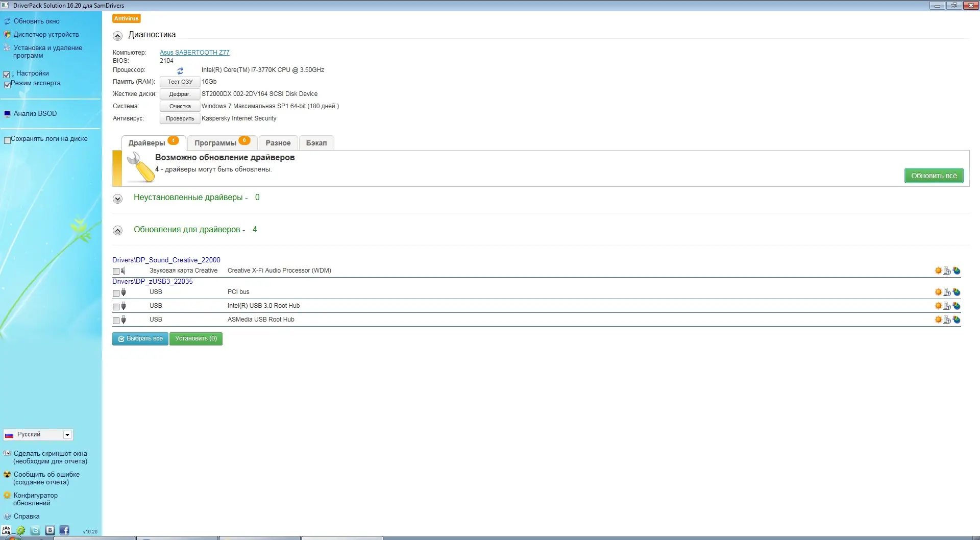Click the shield icon for Диспетчер устройств
Viewport: 980px width, 540px height.
(7, 35)
